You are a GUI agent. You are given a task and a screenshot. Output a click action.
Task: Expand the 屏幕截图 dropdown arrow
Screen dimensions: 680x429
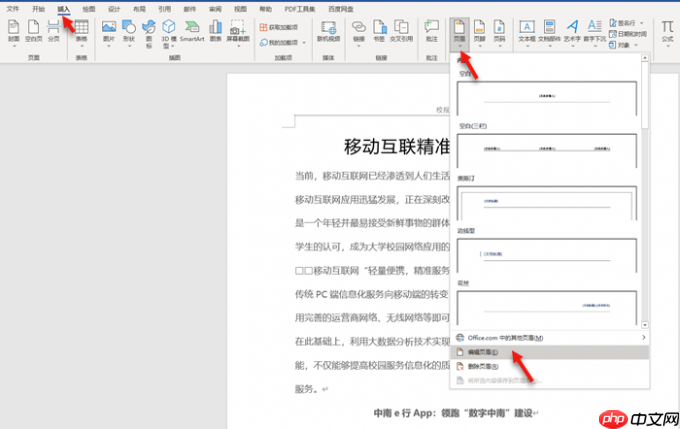pos(238,46)
